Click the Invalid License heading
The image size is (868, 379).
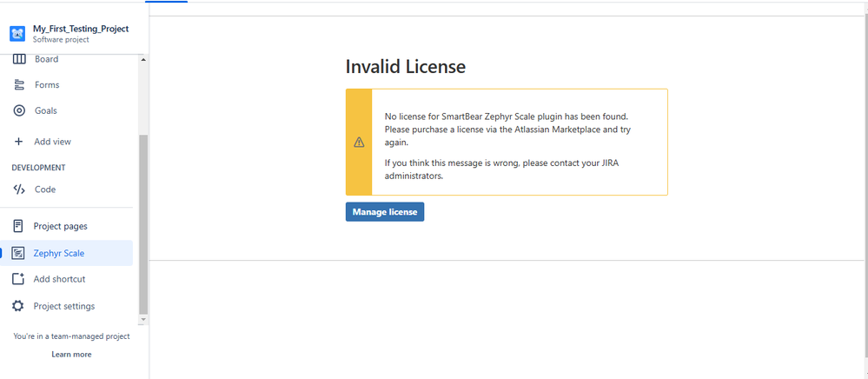[405, 67]
